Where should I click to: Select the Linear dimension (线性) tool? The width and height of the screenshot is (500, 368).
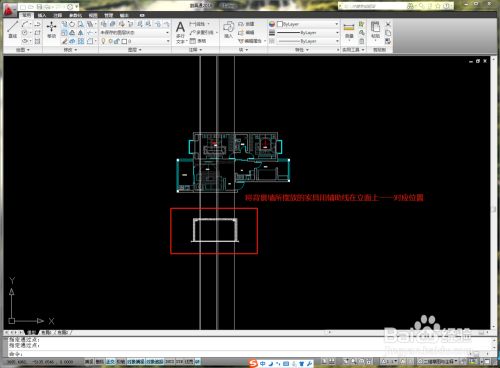[199, 24]
